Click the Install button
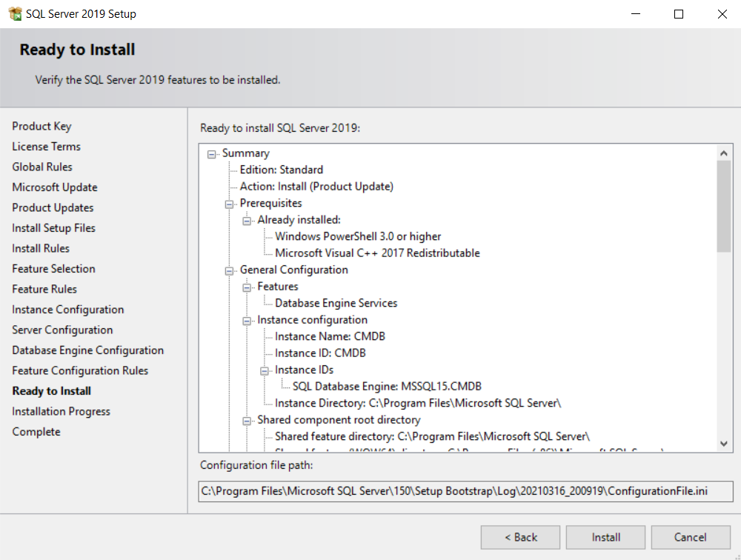Screen dimensions: 741x560 [605, 537]
